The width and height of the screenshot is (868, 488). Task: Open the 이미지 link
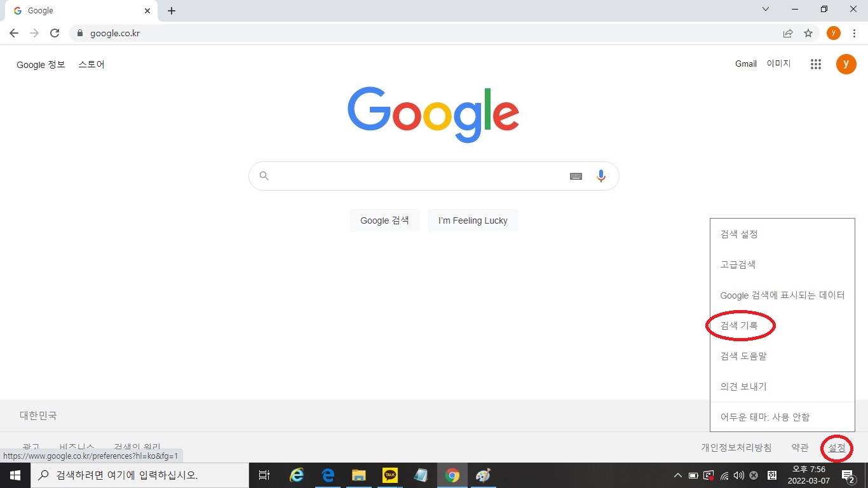pos(778,64)
